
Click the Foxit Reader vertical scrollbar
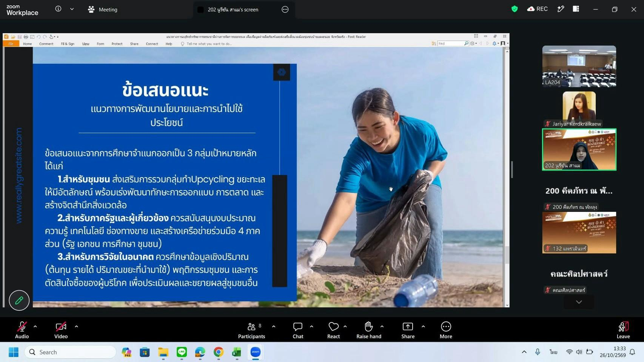pyautogui.click(x=507, y=177)
